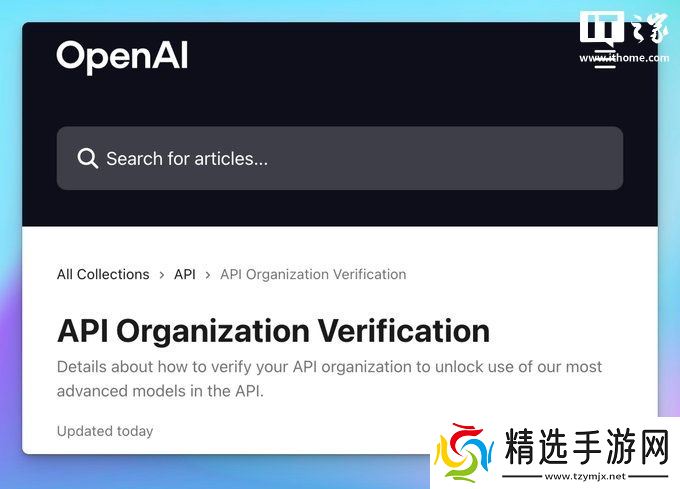This screenshot has height=489, width=680.
Task: Go to All Collections breadcrumb
Action: coord(103,274)
